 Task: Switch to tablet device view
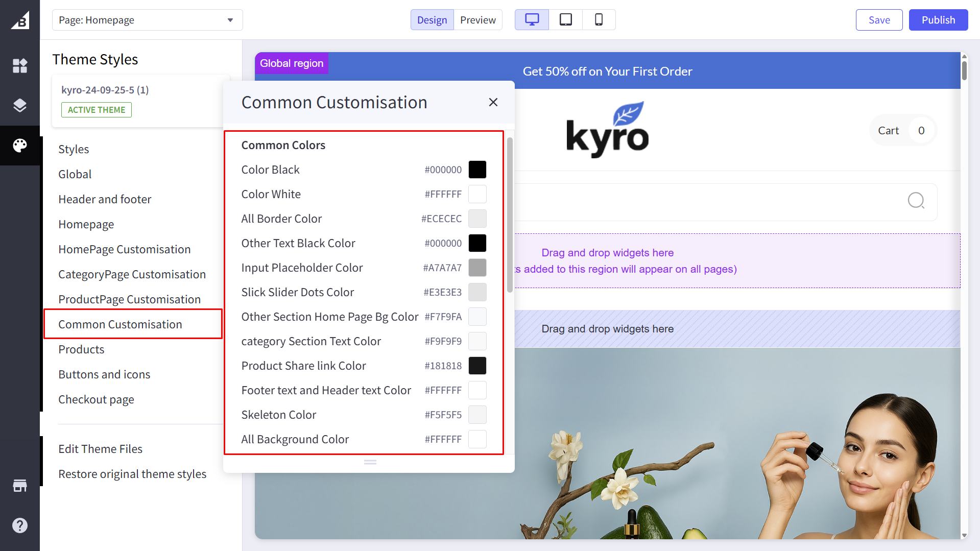[x=565, y=20]
